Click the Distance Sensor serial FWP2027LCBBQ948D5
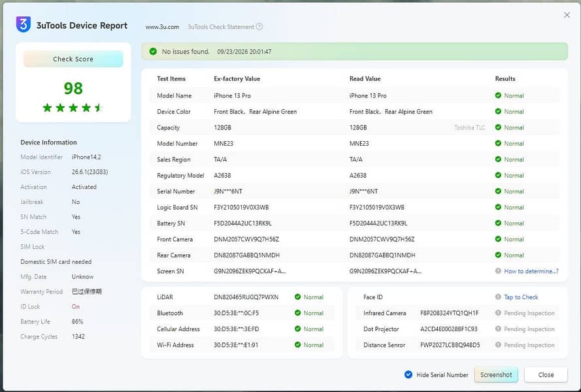This screenshot has height=392, width=581. [450, 345]
